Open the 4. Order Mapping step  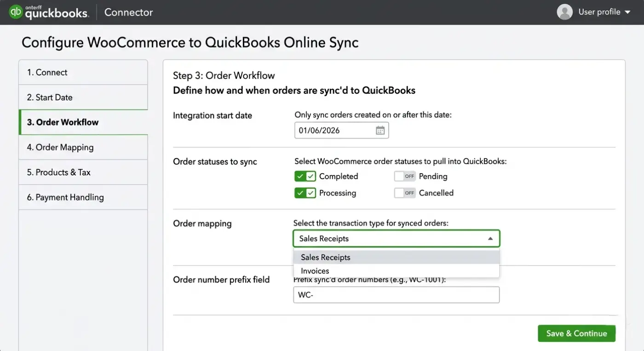pyautogui.click(x=83, y=147)
